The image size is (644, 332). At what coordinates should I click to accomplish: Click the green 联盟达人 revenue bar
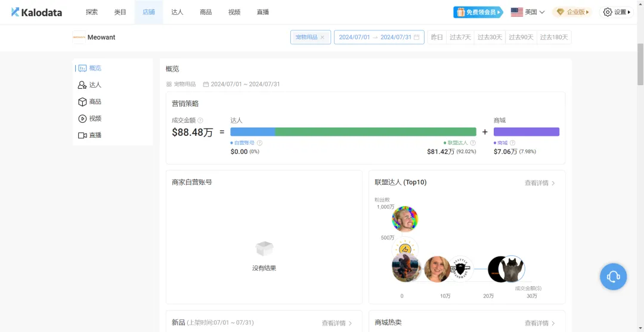(375, 132)
